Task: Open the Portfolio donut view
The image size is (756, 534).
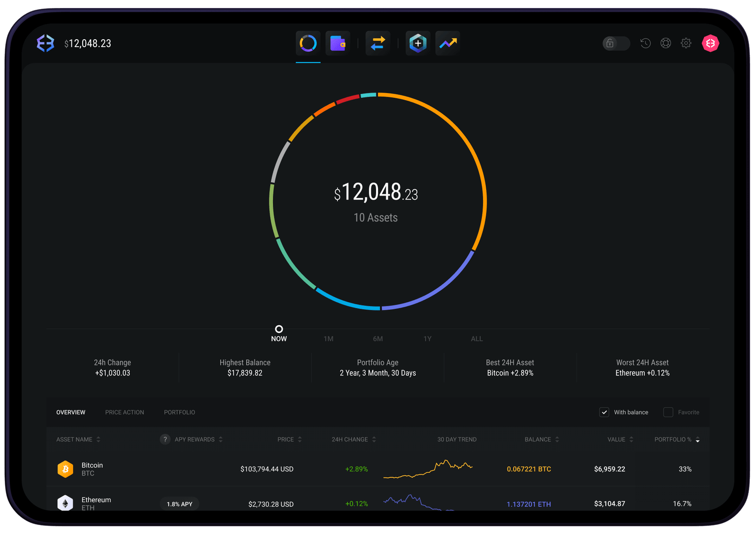Action: [x=308, y=43]
